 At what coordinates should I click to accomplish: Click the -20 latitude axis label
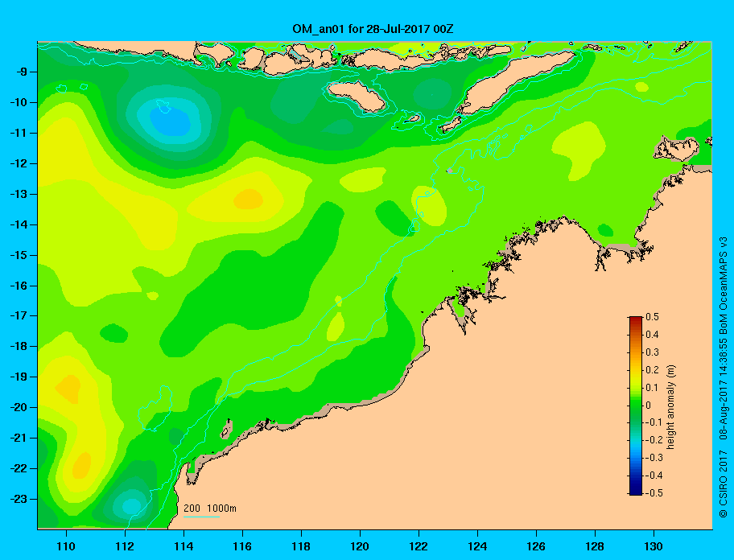pos(19,407)
